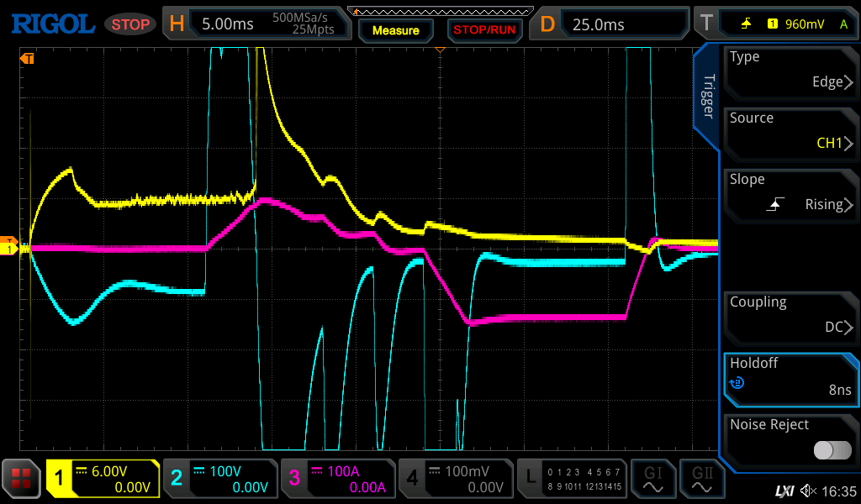The width and height of the screenshot is (861, 504).
Task: Open the function navigation grid icon
Action: coord(22,479)
